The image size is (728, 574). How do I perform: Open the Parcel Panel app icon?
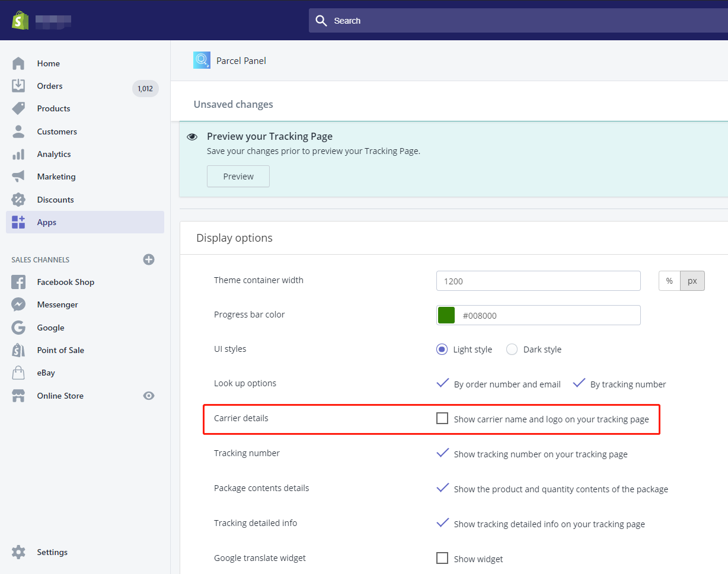202,60
